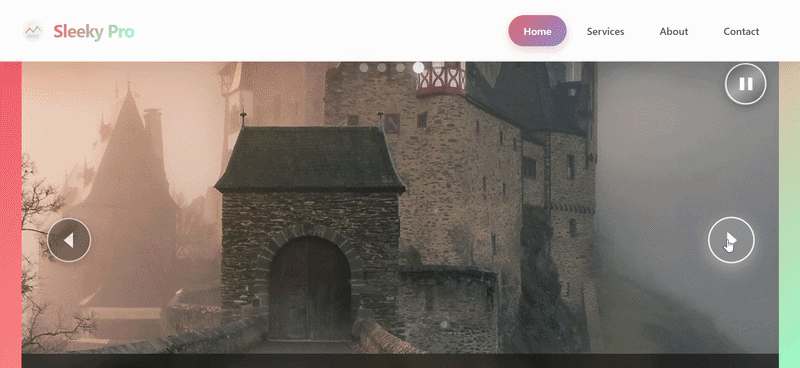Open the Home menu item
The image size is (800, 368).
tap(537, 31)
